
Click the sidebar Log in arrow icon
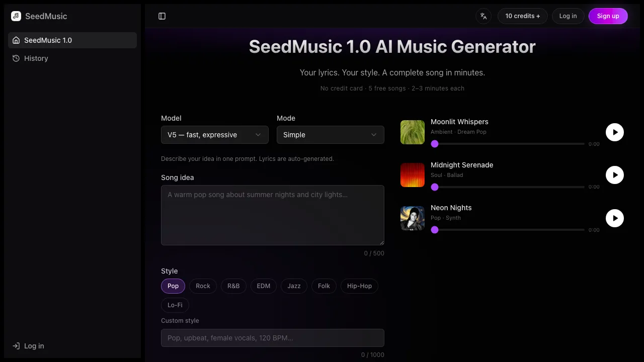tap(16, 346)
